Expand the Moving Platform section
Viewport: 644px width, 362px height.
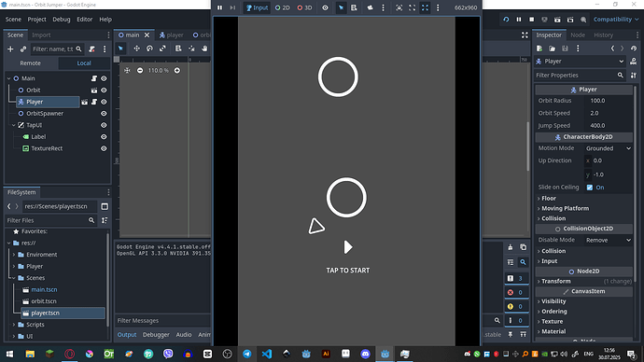pos(566,208)
